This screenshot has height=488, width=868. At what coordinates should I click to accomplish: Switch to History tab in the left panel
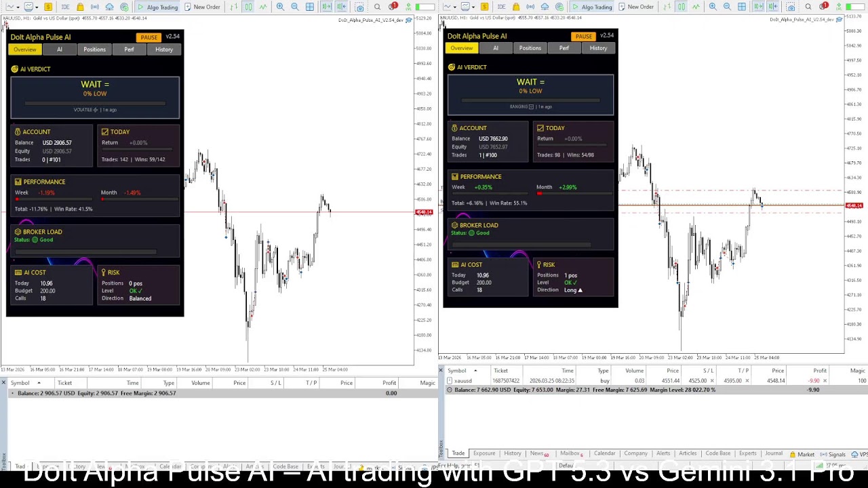[x=164, y=49]
